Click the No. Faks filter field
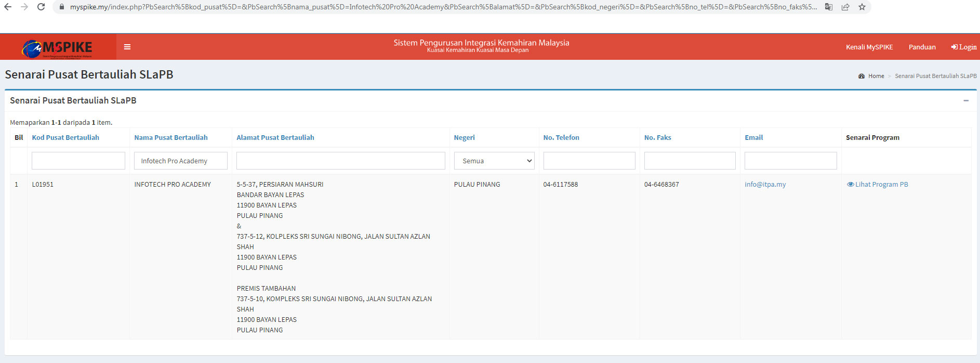This screenshot has height=363, width=980. (x=690, y=161)
